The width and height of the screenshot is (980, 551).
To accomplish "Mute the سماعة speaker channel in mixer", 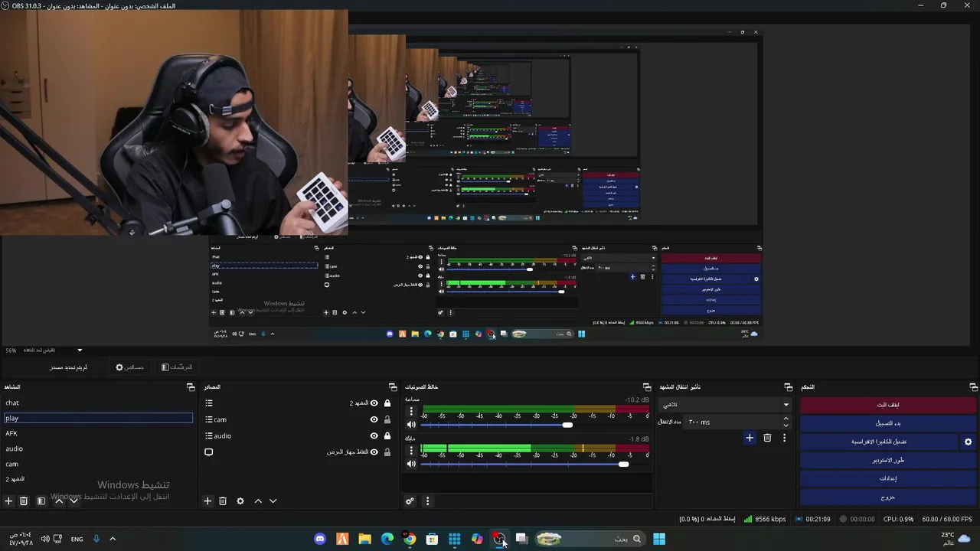I will click(411, 425).
